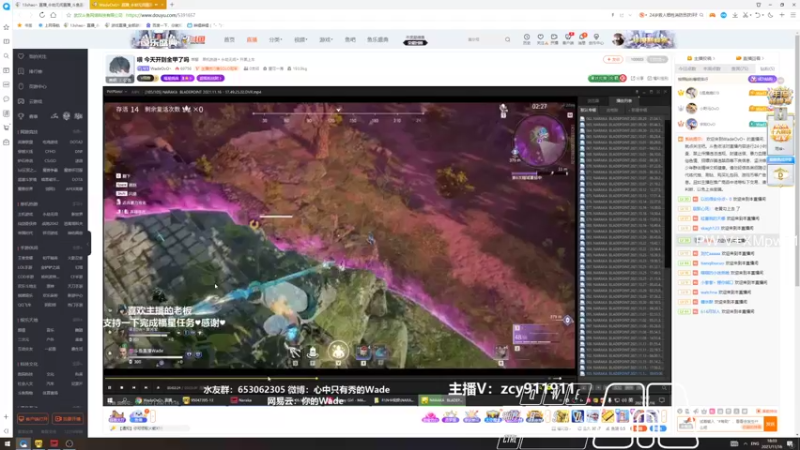800x450 pixels.
Task: Open the stream guild link in chat header
Action: tap(750, 58)
